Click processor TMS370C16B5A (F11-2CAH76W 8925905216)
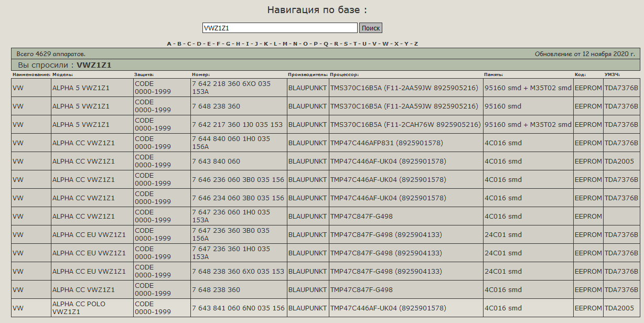The width and height of the screenshot is (644, 323). pyautogui.click(x=405, y=124)
